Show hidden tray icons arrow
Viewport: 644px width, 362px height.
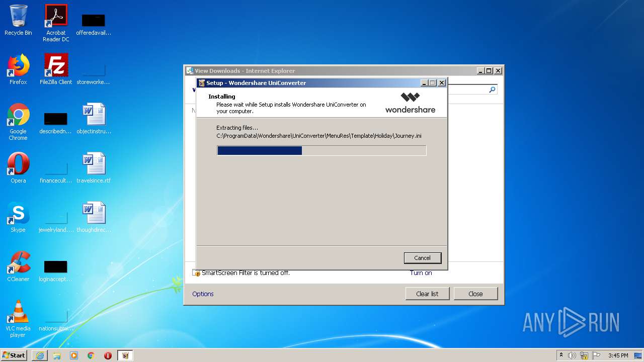pos(561,355)
